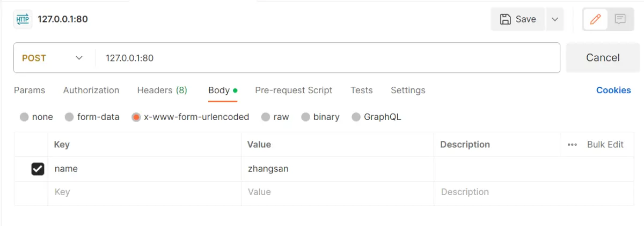This screenshot has width=644, height=226.
Task: Click the request URL field
Action: click(322, 58)
